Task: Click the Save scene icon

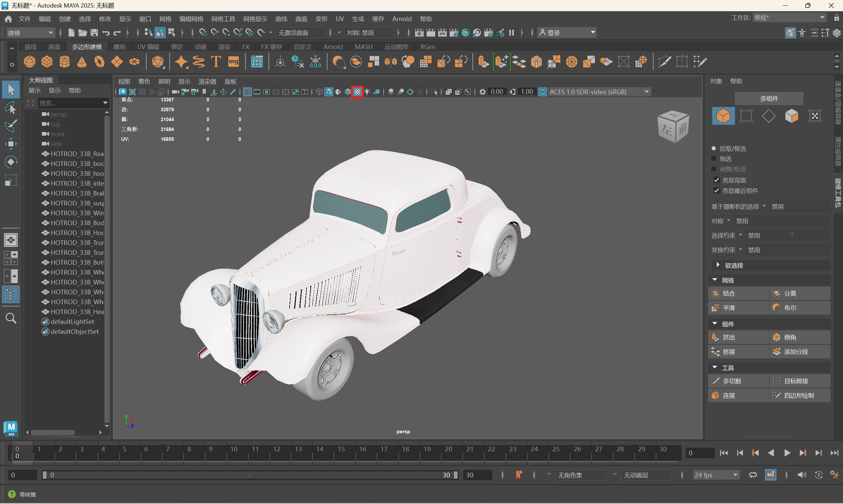Action: (94, 33)
